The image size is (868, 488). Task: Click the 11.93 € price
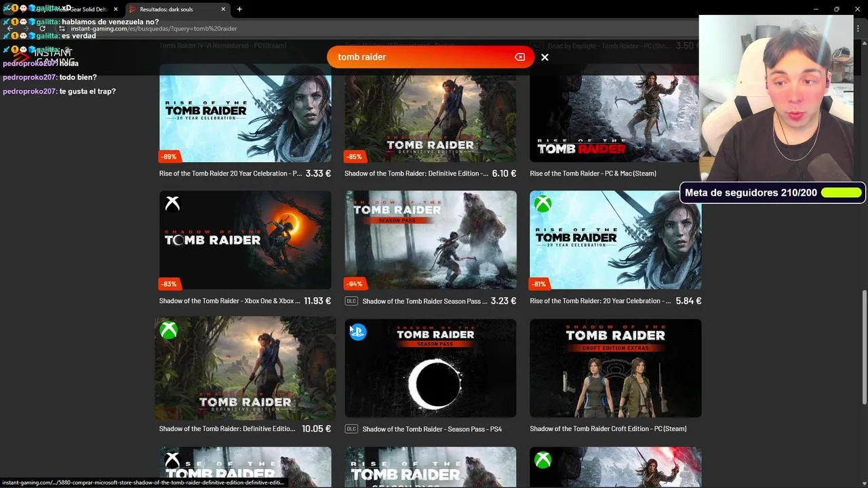coord(317,301)
